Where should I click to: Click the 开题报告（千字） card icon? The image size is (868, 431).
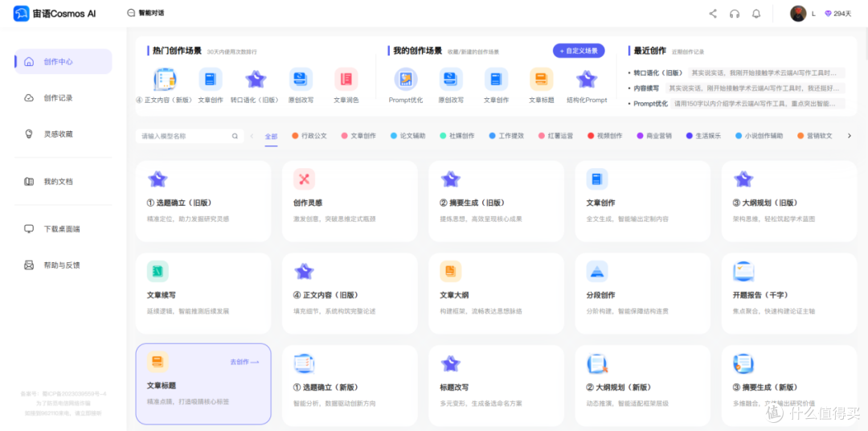tap(743, 271)
